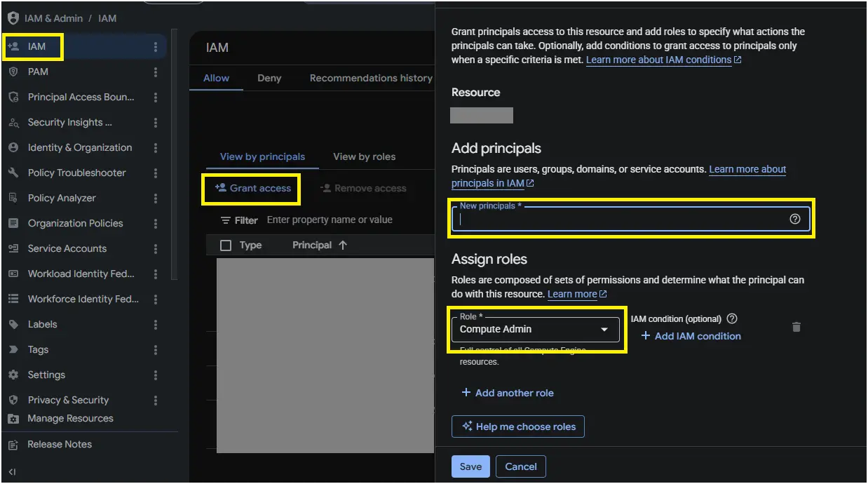Switch to the Allow tab
Screen dimensions: 868x484
tap(216, 78)
